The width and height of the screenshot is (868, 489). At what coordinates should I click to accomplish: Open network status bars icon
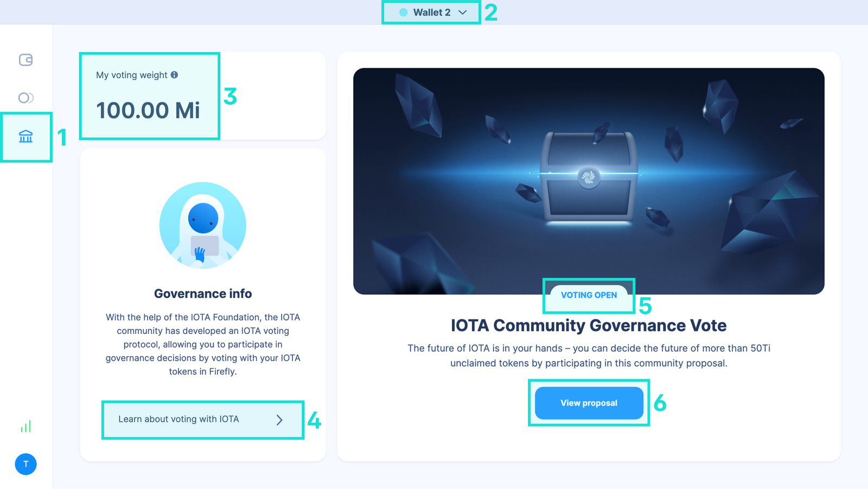click(25, 426)
